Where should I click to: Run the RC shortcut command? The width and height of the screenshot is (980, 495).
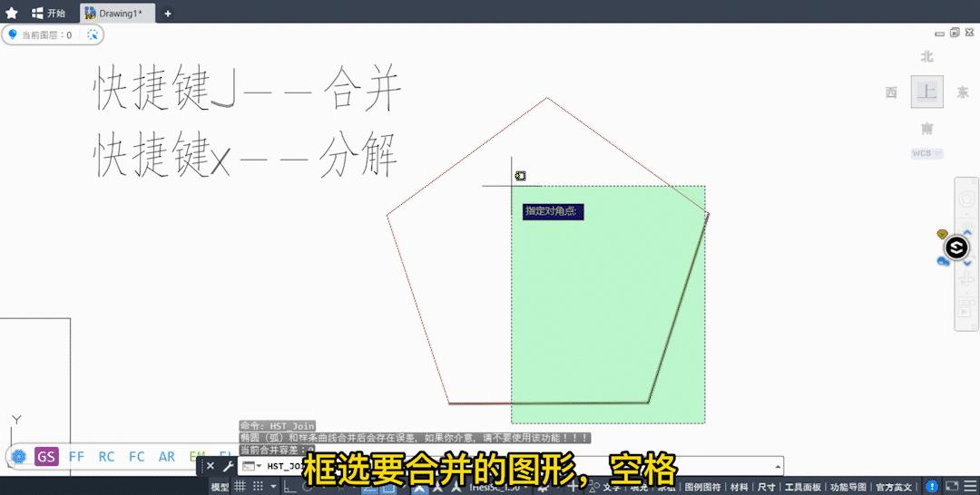pyautogui.click(x=106, y=456)
